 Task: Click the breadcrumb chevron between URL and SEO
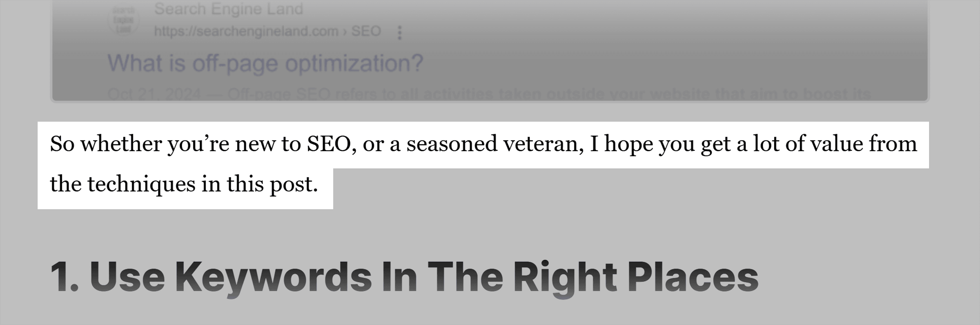(x=345, y=31)
